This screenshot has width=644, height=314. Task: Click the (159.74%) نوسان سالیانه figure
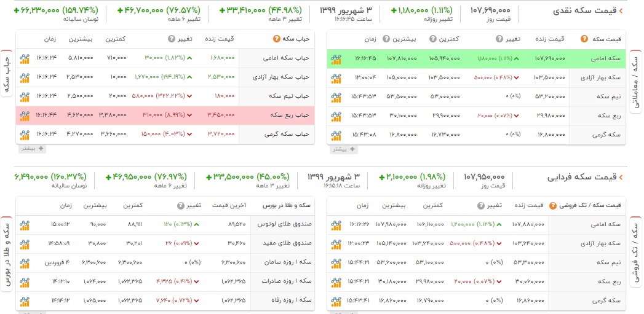[81, 10]
